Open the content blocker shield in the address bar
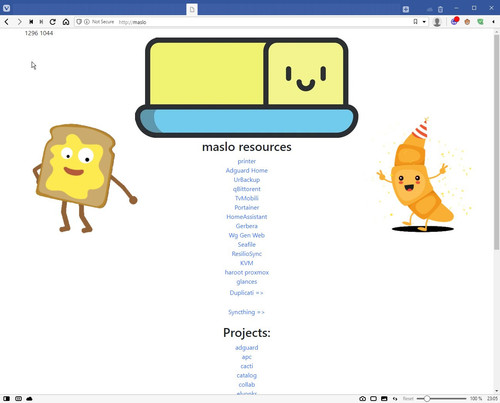Screen dimensions: 500x403 (x=79, y=22)
